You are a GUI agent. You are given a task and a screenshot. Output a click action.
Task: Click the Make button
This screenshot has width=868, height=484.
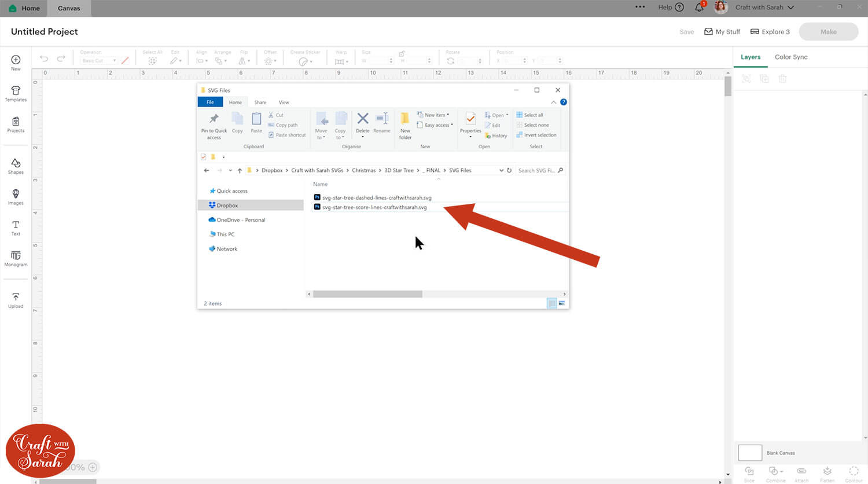tap(828, 32)
